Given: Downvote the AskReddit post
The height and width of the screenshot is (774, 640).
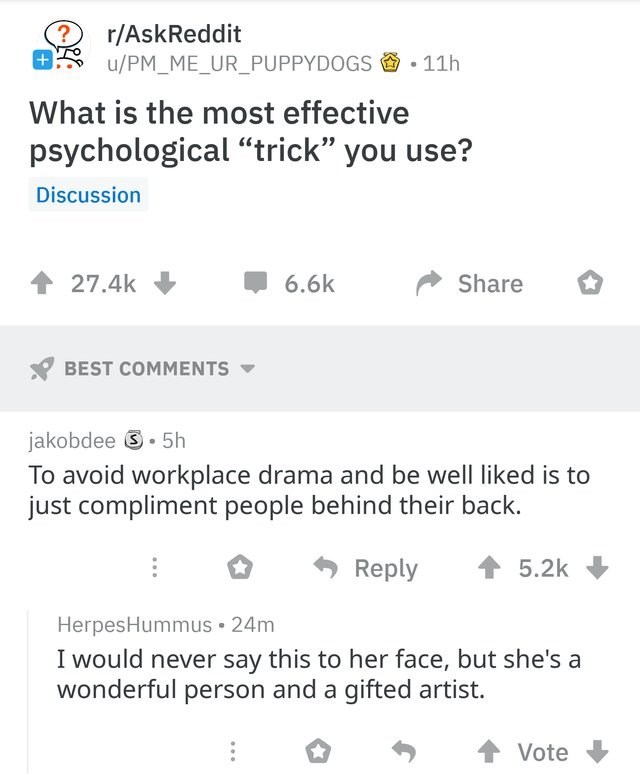Looking at the screenshot, I should (x=165, y=283).
